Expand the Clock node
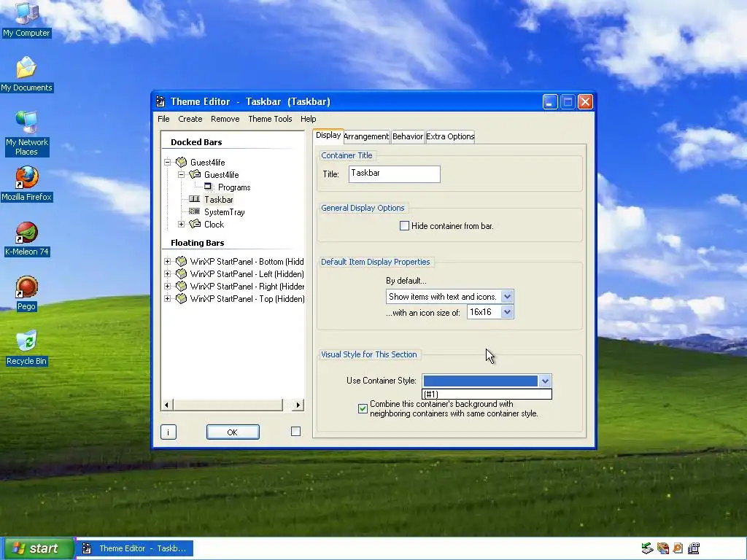747x560 pixels. pos(181,224)
